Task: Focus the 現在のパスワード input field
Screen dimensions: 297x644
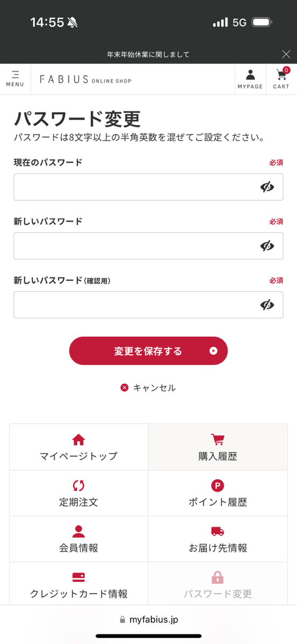Action: pos(148,187)
